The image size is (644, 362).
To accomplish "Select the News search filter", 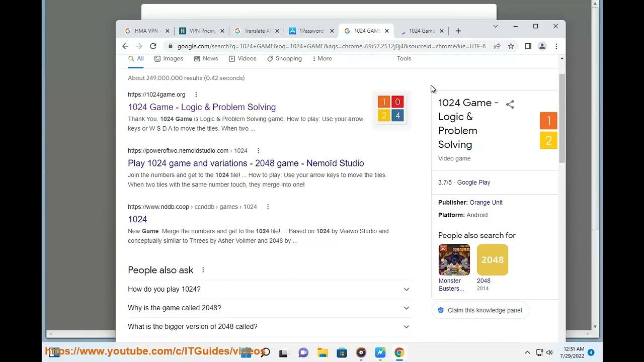I will (x=205, y=59).
